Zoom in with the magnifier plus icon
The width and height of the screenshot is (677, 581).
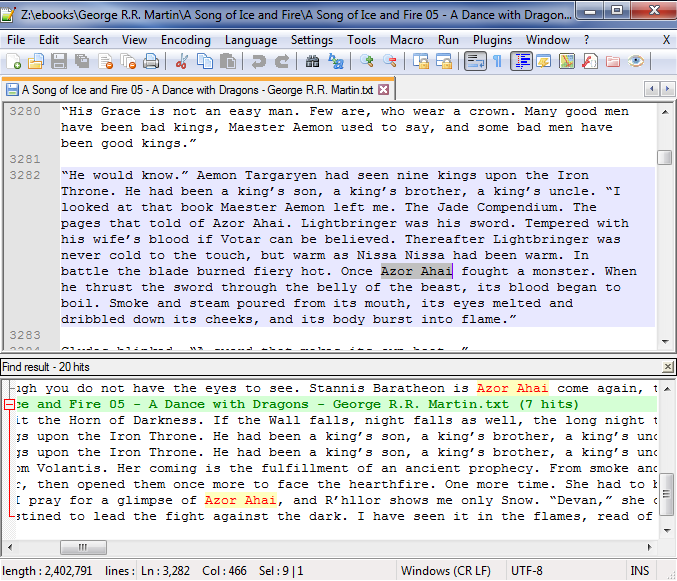(367, 61)
